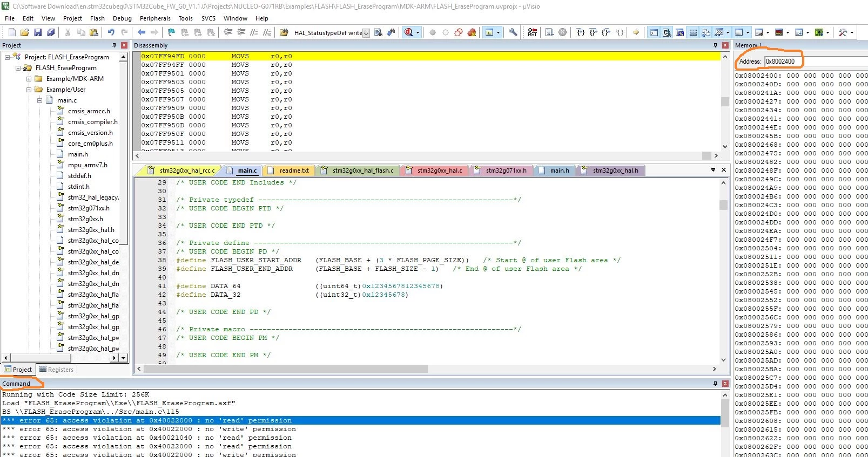868x457 pixels.
Task: Collapse Example/User folder
Action: click(29, 90)
